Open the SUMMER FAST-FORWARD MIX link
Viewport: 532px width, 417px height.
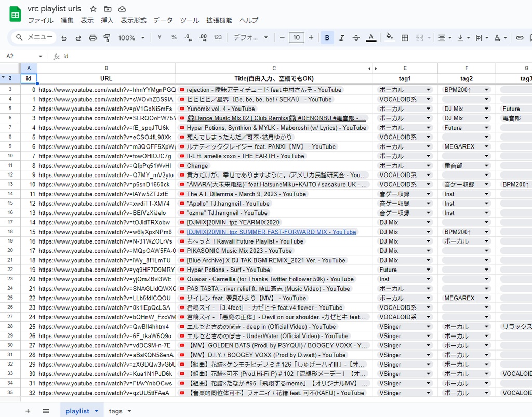(271, 232)
